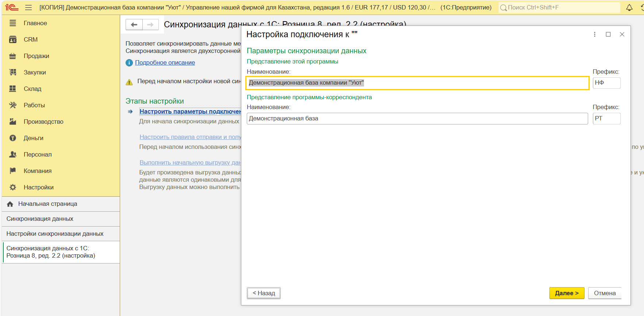Open the Продажи section

36,56
